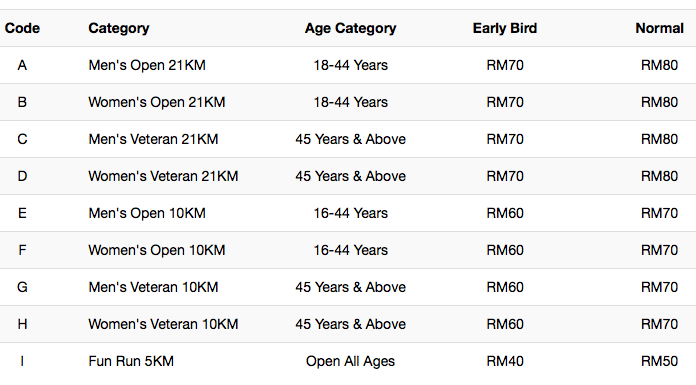The width and height of the screenshot is (696, 385).
Task: Select the Normal column header
Action: [x=659, y=28]
